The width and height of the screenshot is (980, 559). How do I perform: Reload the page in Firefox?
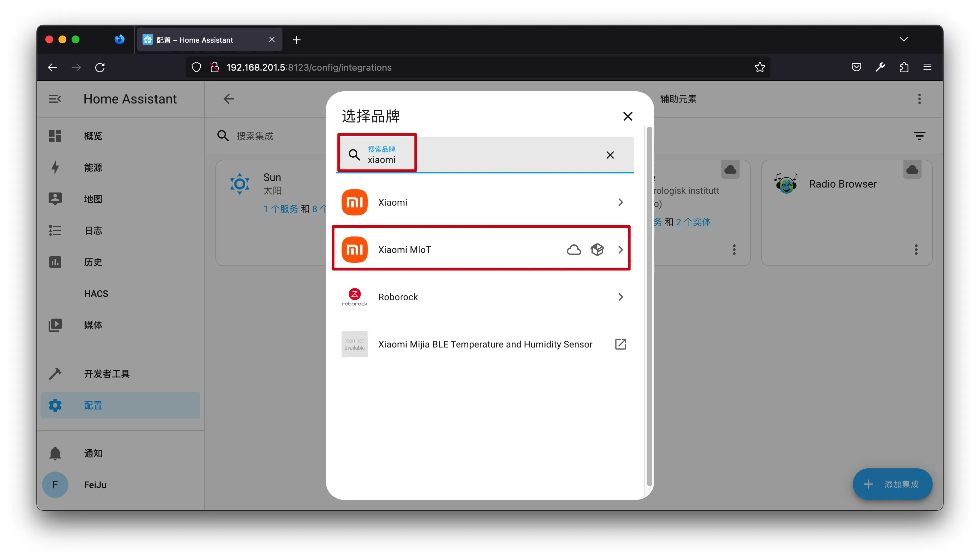click(100, 67)
